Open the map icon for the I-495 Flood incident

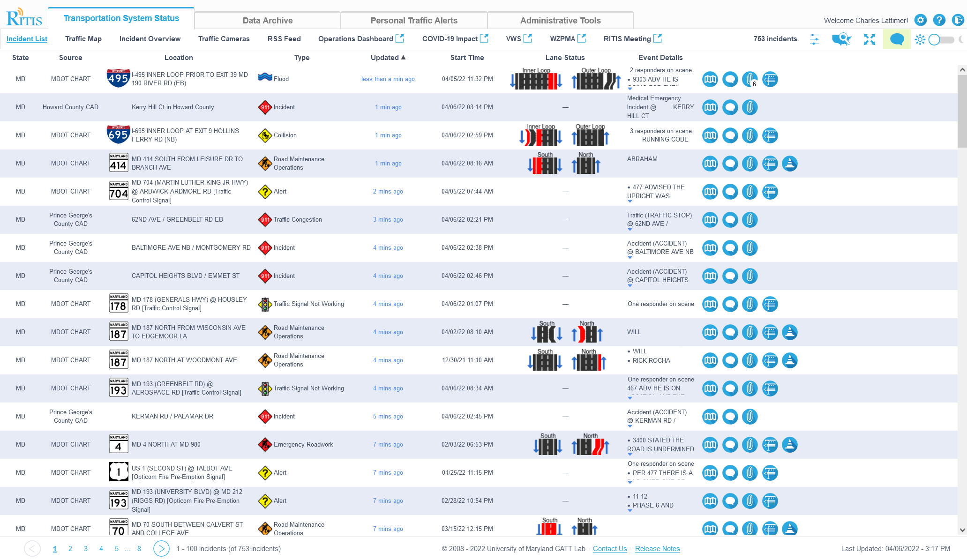coord(710,79)
